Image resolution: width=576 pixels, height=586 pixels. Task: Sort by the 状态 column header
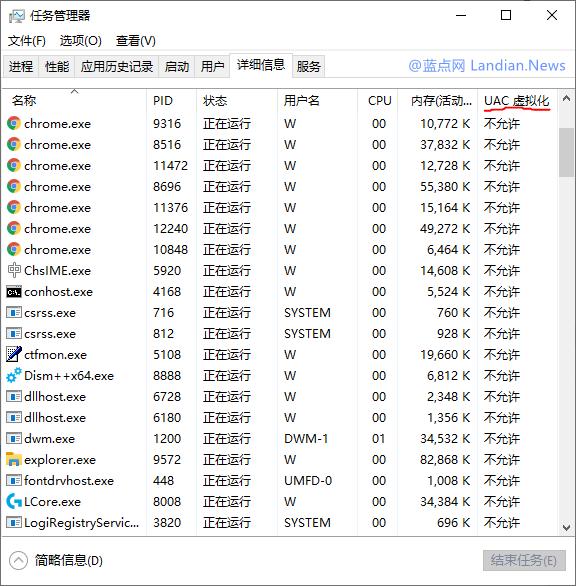coord(237,100)
